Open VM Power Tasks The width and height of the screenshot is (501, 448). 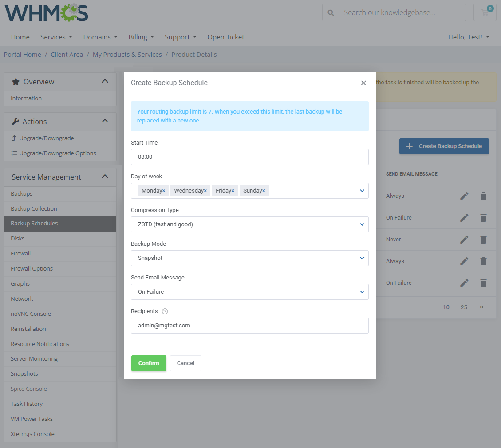(x=60, y=419)
